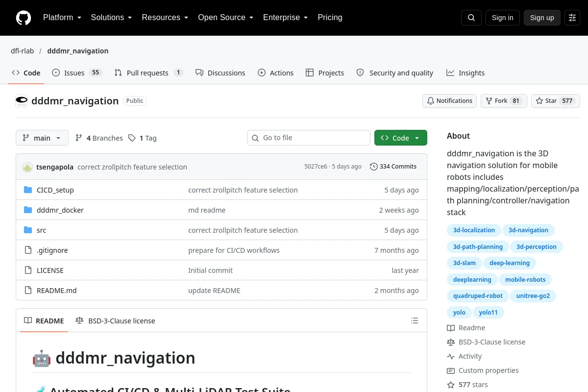Click the 3d-path-planning topic tag
The image size is (588, 392).
coord(478,247)
